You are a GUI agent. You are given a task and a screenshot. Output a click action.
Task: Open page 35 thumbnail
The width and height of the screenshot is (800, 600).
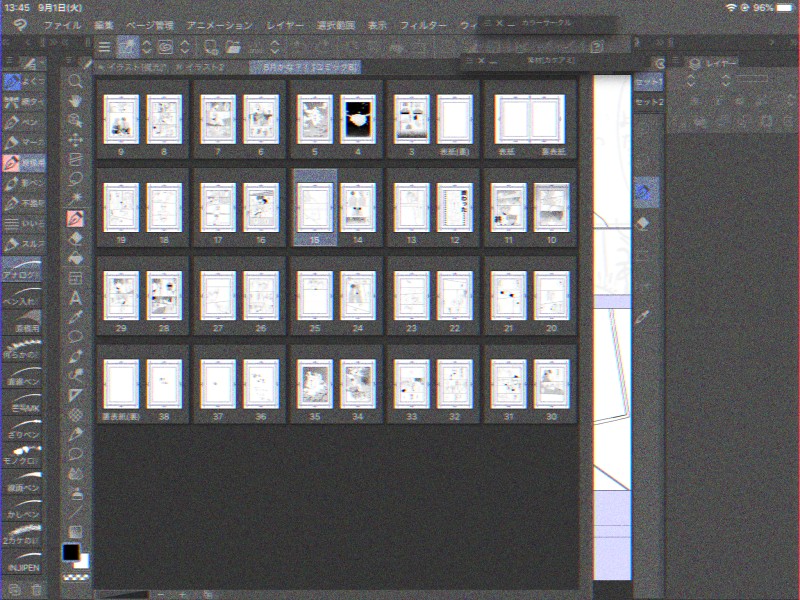coord(315,384)
